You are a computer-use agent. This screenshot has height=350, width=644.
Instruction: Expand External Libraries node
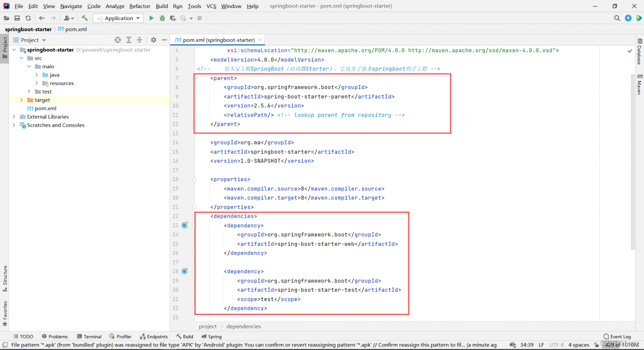click(x=14, y=117)
